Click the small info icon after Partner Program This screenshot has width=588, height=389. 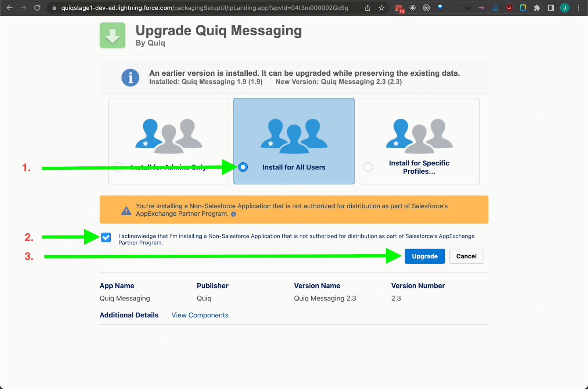pos(233,214)
